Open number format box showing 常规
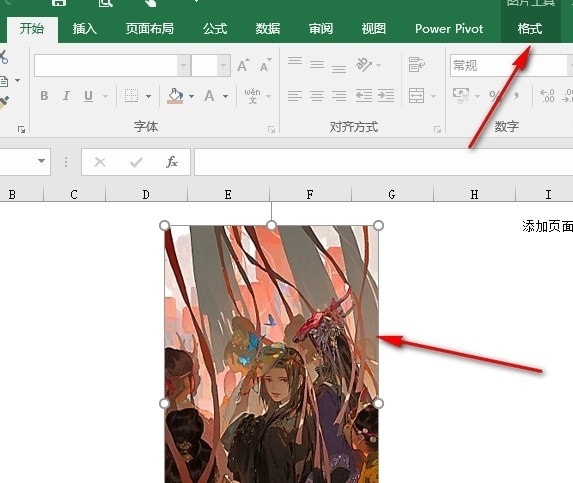 (509, 66)
